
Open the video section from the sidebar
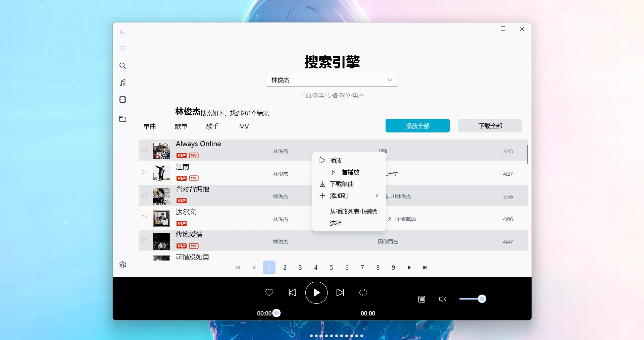pos(122,100)
